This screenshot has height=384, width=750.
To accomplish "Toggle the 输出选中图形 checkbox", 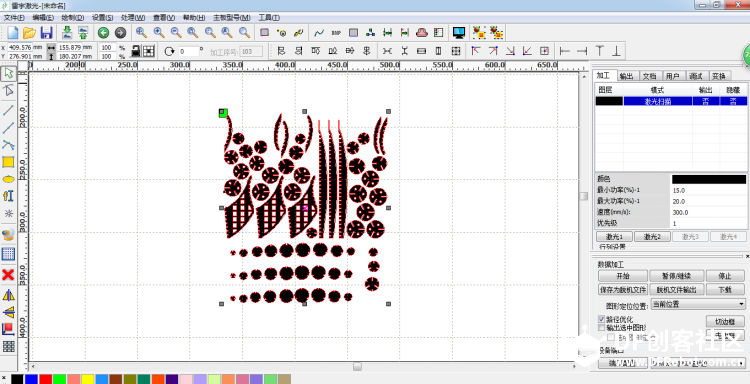I will click(x=601, y=328).
